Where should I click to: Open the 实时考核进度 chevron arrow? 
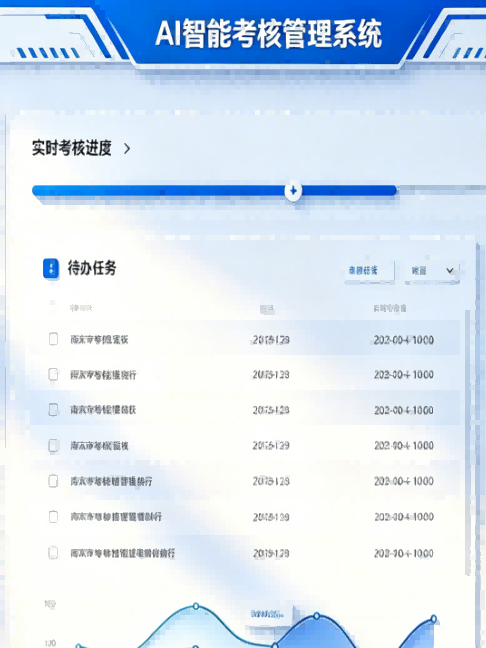click(127, 149)
